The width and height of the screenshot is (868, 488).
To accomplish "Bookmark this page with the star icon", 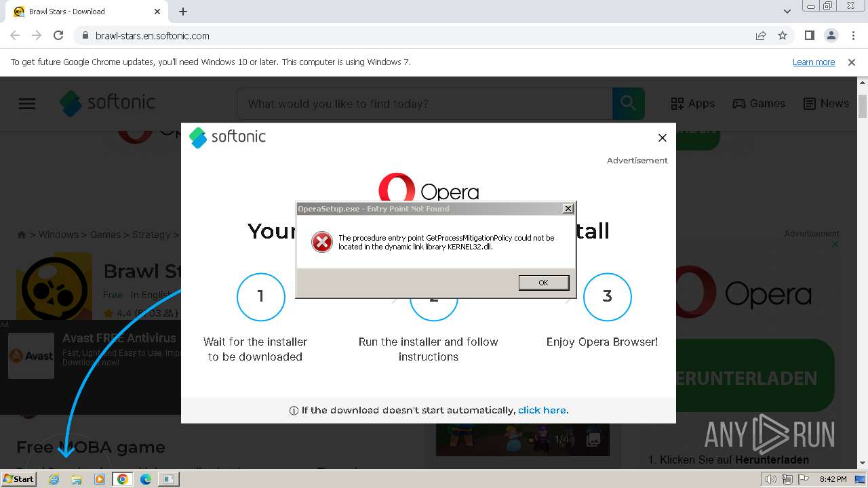I will [783, 35].
